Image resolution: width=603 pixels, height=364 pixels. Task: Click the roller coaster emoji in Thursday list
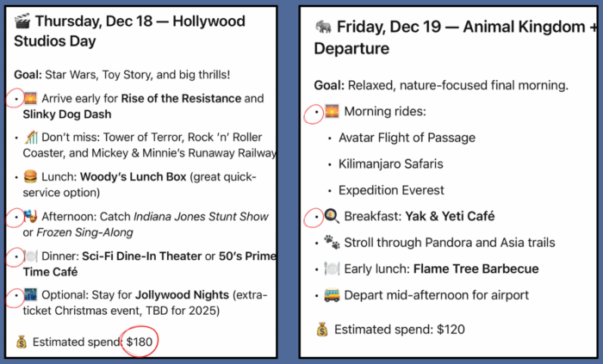pos(30,138)
